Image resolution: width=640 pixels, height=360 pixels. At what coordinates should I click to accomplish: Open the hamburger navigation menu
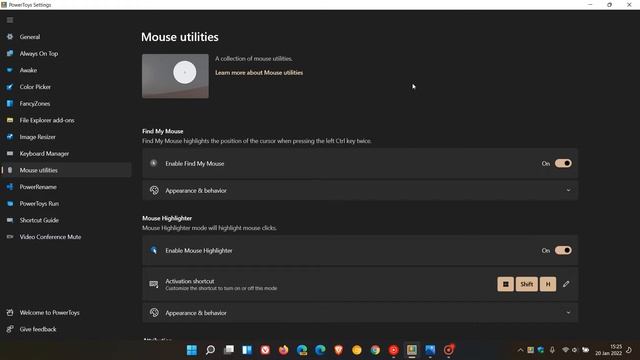(10, 20)
